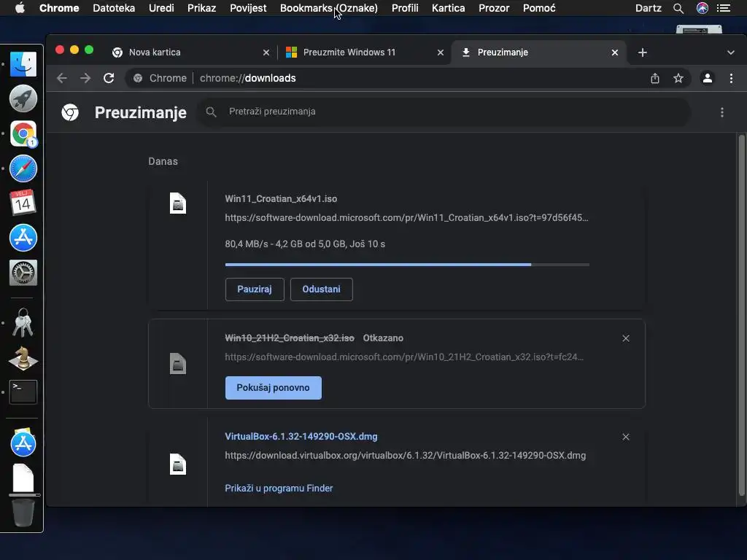Open the Bookmarks (Oznake) menu
Viewport: 747px width, 560px height.
[x=329, y=8]
